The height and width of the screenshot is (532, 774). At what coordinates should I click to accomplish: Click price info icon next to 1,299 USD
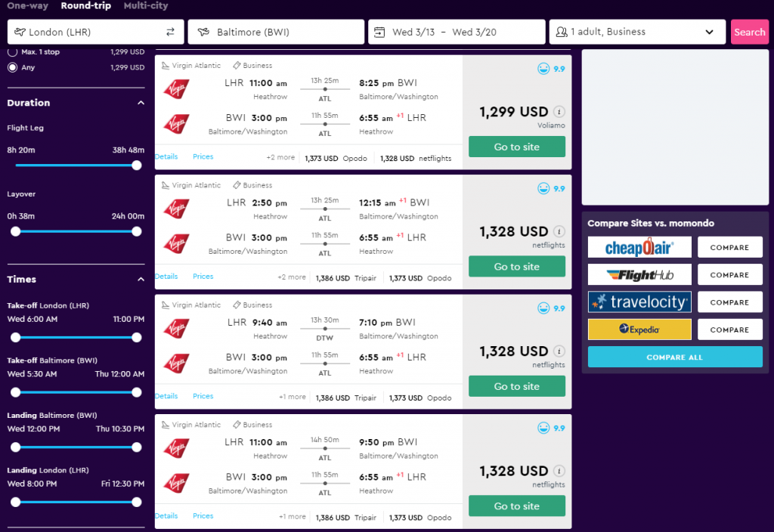tap(559, 112)
